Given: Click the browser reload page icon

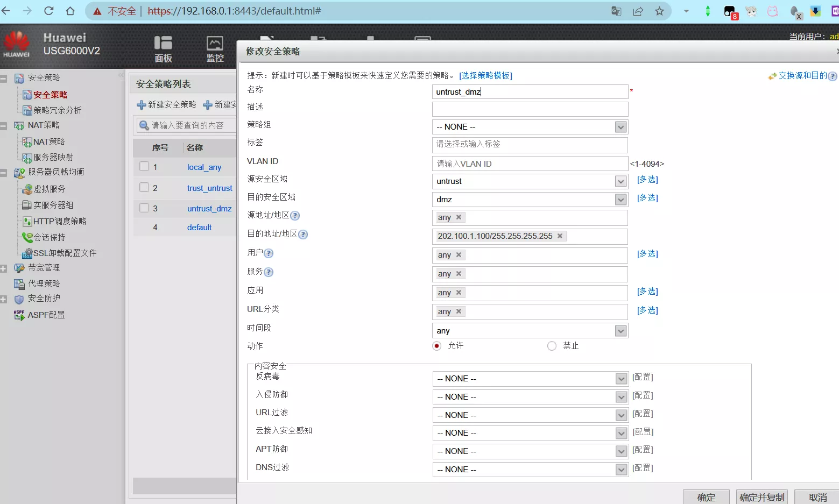Looking at the screenshot, I should [48, 11].
